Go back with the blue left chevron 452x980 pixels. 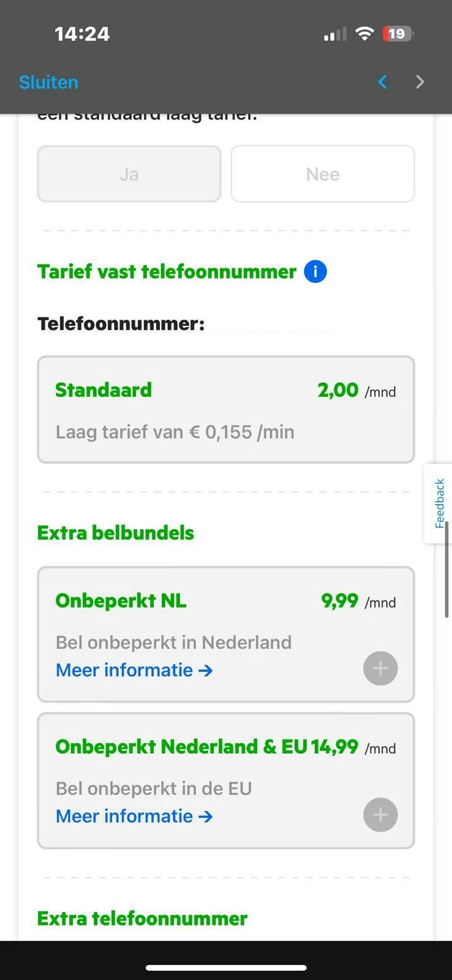click(383, 82)
